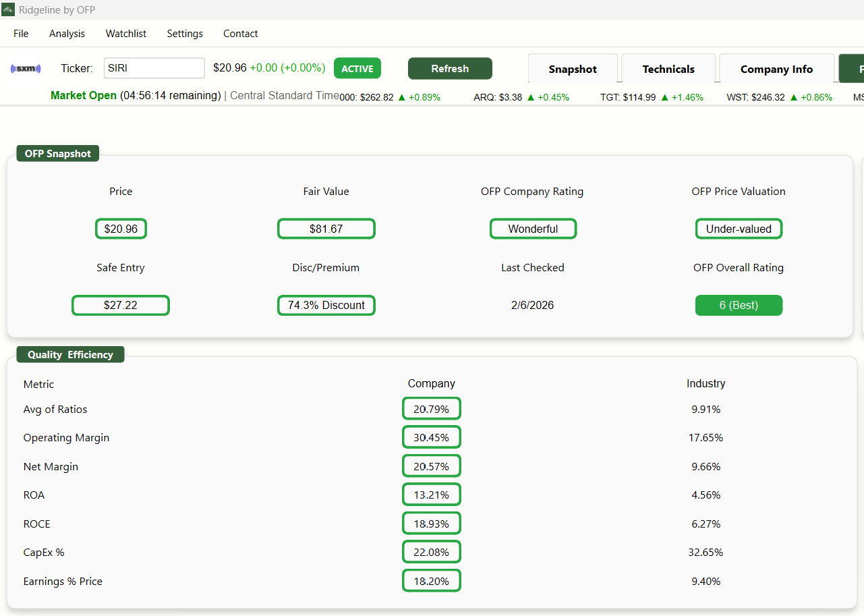This screenshot has height=616, width=864.
Task: Click the ROCE company value 18.93%
Action: tap(432, 524)
